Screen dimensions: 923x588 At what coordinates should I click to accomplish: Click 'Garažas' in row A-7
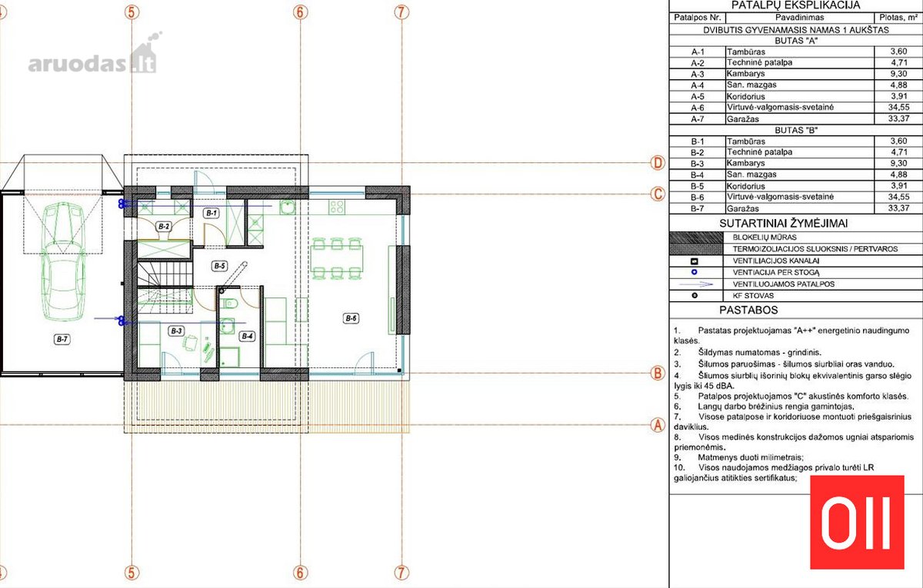[742, 119]
